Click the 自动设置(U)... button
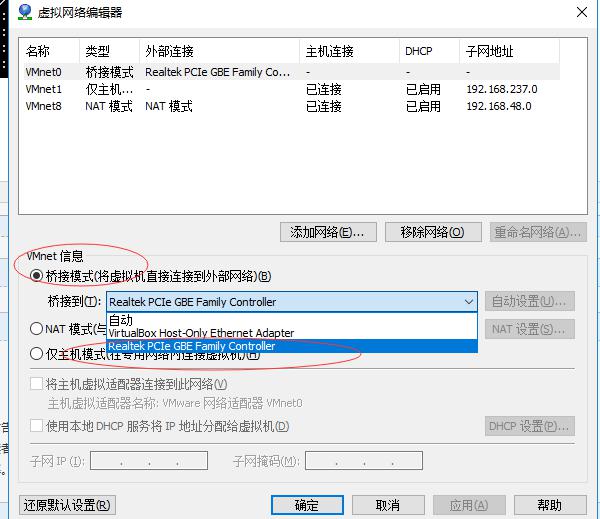Image resolution: width=600 pixels, height=519 pixels. 530,301
